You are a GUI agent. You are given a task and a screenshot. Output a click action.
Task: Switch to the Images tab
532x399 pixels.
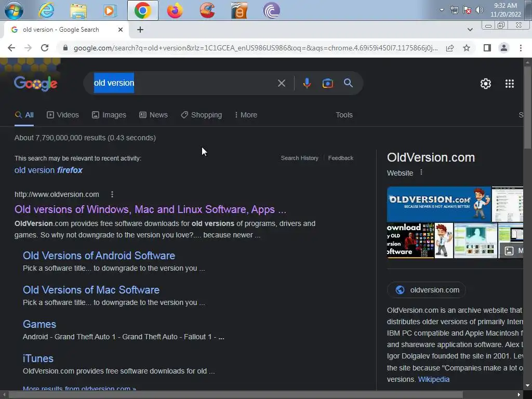coord(109,115)
